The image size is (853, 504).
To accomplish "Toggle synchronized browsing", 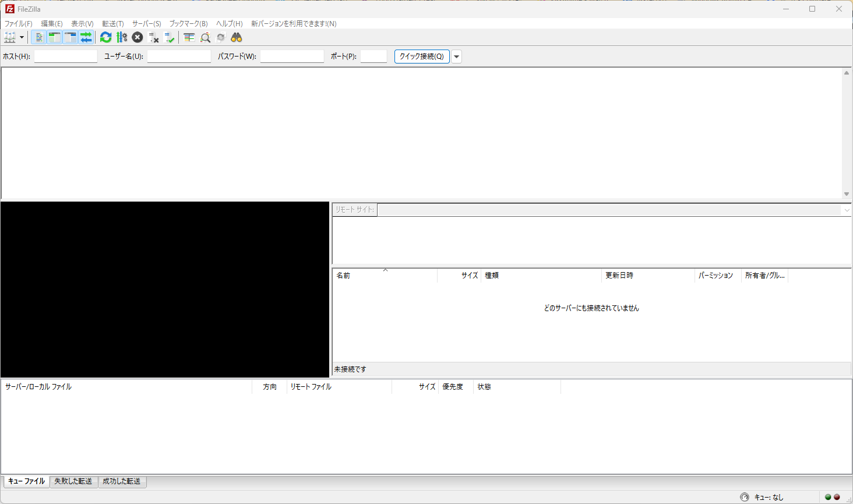I will pos(221,37).
